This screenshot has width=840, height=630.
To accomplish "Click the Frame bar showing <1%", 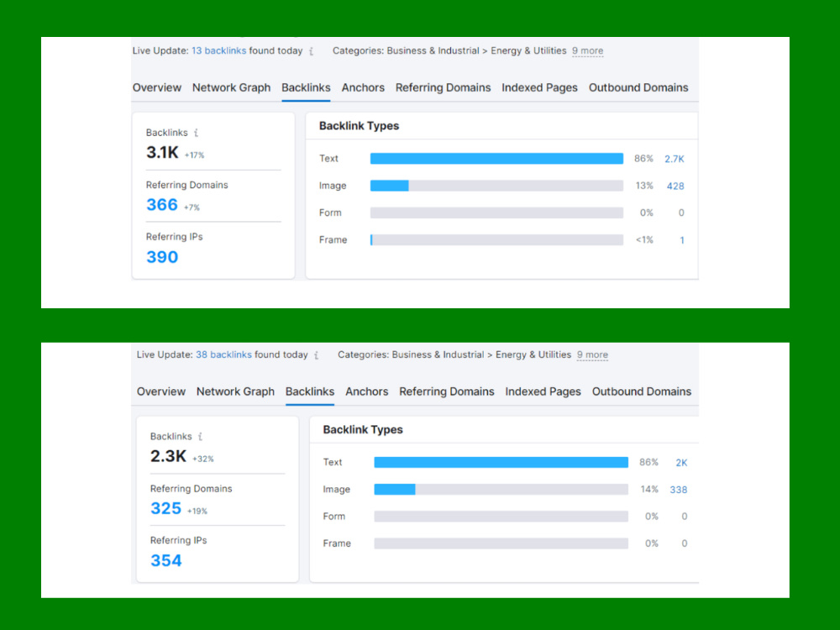I will 496,240.
